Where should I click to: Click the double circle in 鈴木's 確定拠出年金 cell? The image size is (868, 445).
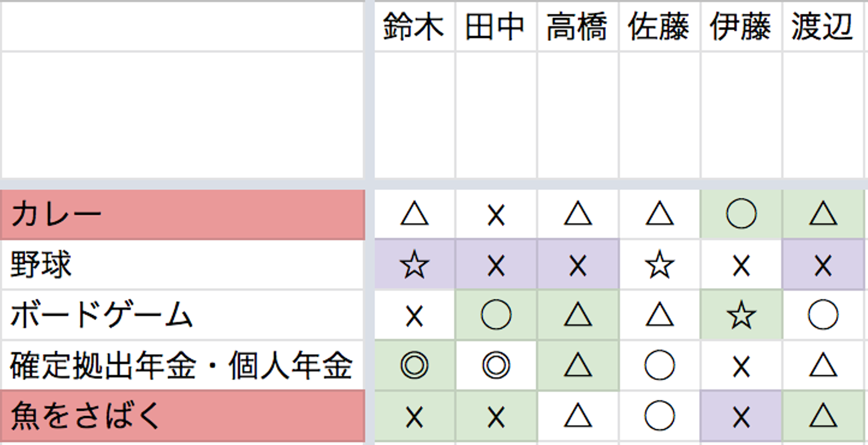click(414, 365)
